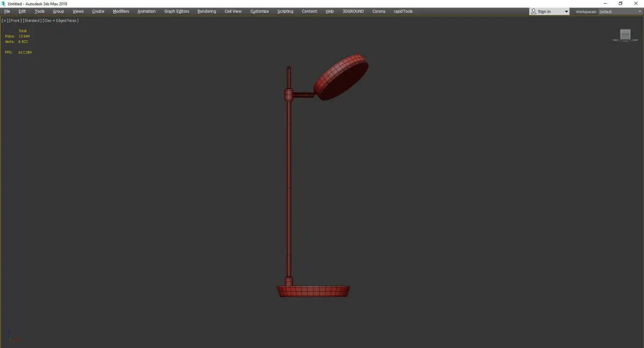Minimize the 3ds Max window
644x348 pixels.
pos(606,3)
